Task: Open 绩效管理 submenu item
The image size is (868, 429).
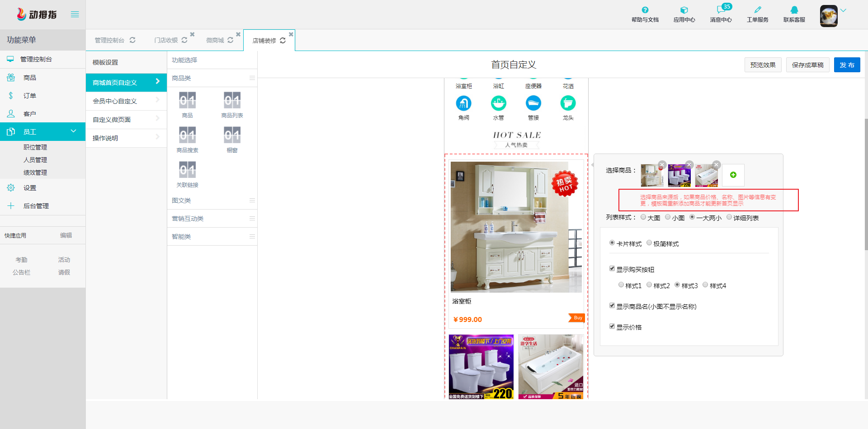Action: (x=35, y=173)
